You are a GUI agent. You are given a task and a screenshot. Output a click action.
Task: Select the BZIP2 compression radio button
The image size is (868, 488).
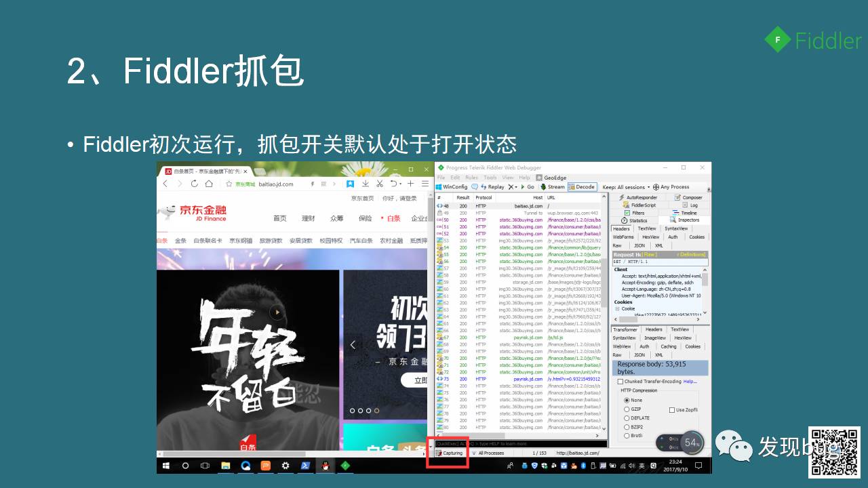pyautogui.click(x=627, y=427)
